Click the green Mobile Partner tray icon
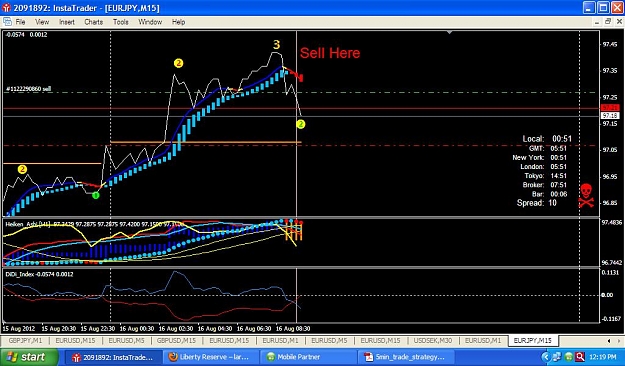This screenshot has height=366, width=625. click(x=568, y=357)
